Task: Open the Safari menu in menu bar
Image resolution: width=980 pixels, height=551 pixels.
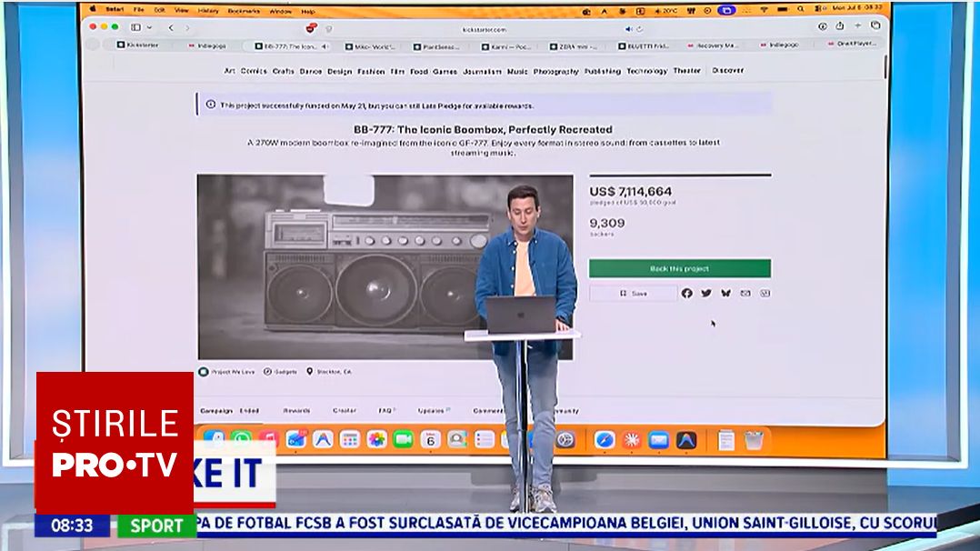Action: (115, 9)
